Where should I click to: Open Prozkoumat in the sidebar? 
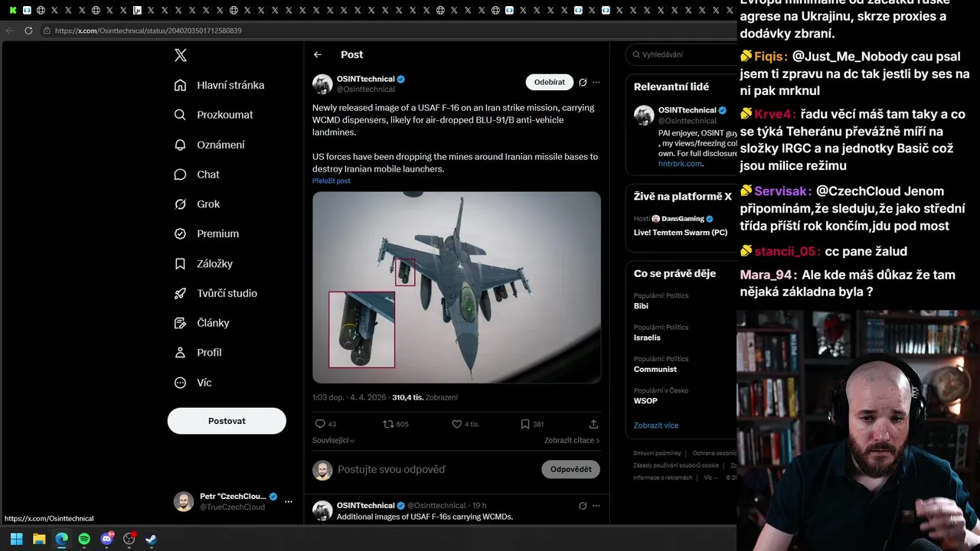214,115
